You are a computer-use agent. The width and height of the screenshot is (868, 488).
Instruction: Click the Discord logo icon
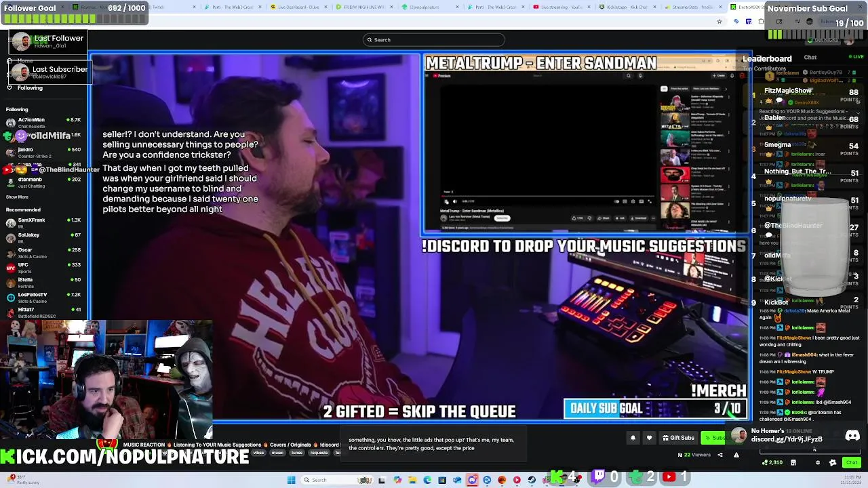tap(852, 436)
